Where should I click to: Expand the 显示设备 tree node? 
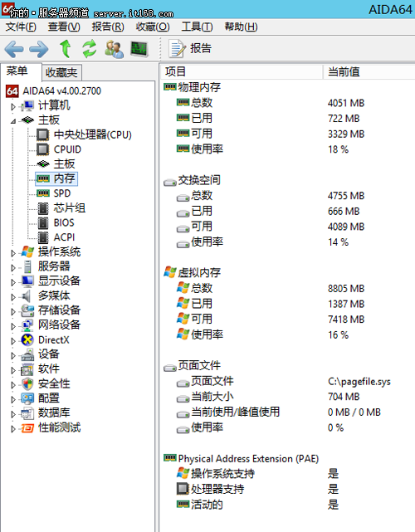point(13,282)
